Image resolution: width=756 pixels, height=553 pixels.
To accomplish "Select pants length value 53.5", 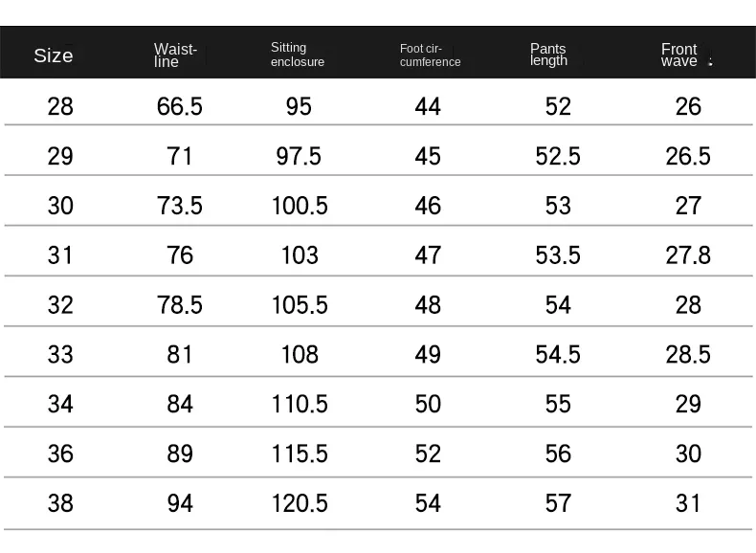I will click(558, 255).
